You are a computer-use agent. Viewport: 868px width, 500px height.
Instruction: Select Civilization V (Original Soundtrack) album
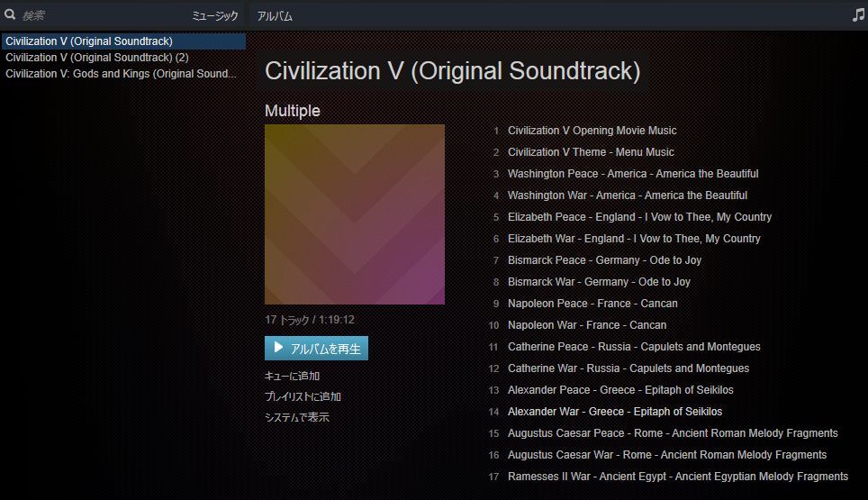click(123, 41)
